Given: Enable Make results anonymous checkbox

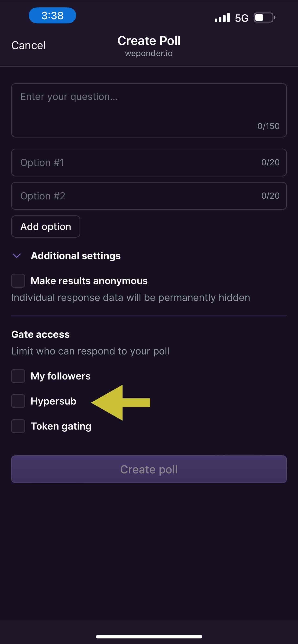Looking at the screenshot, I should pyautogui.click(x=18, y=281).
